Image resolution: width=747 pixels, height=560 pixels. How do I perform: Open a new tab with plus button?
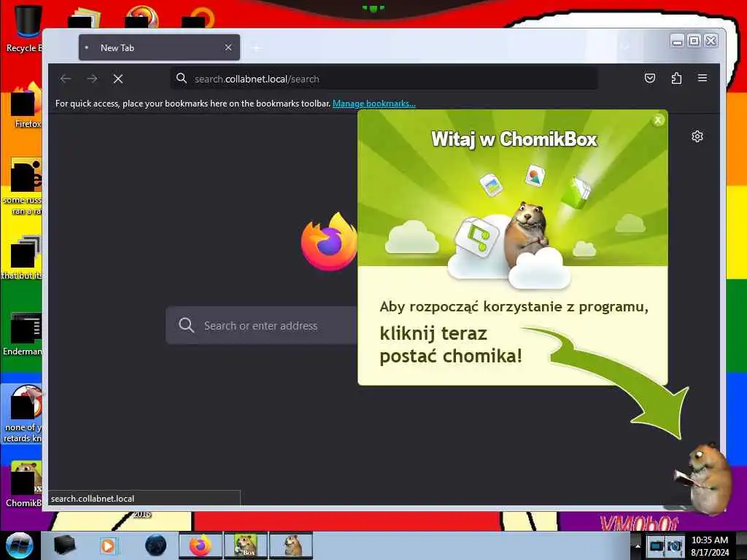(x=256, y=48)
